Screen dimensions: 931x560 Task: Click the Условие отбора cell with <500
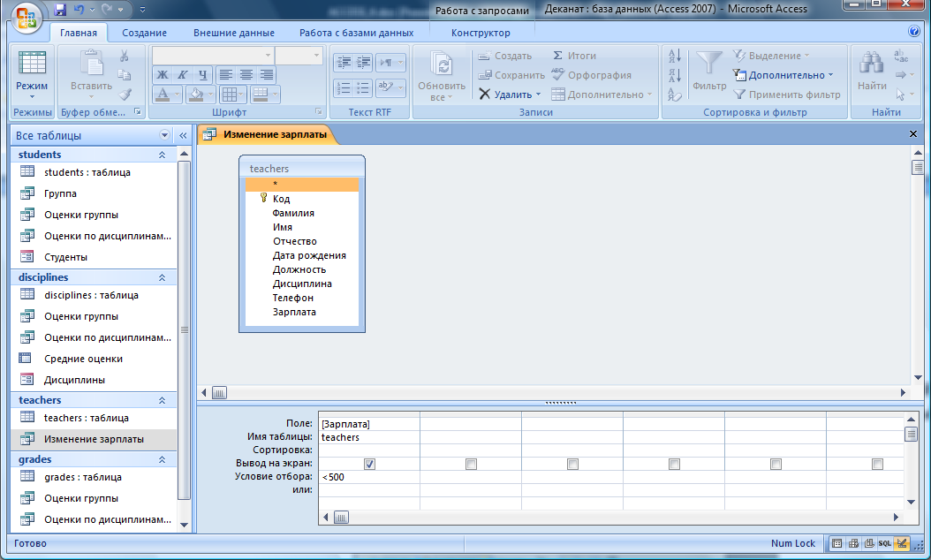[368, 477]
